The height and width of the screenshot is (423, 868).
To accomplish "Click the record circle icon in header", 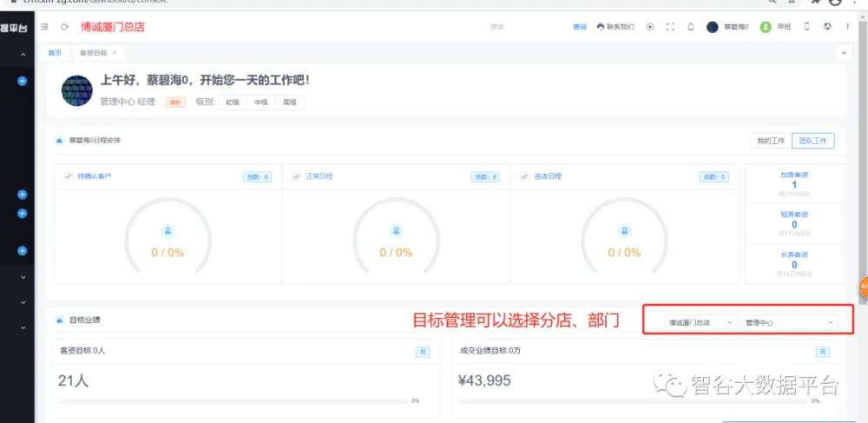I will click(x=650, y=27).
